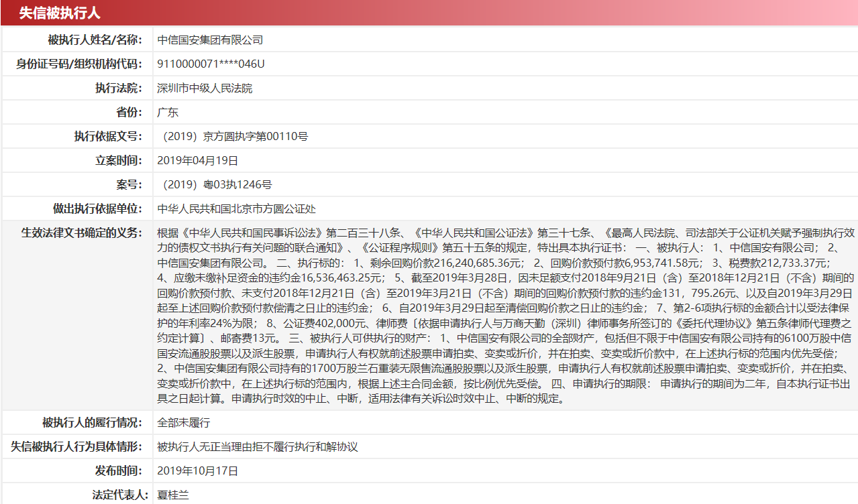
Task: Select the 法定代表人 label
Action: tap(119, 495)
